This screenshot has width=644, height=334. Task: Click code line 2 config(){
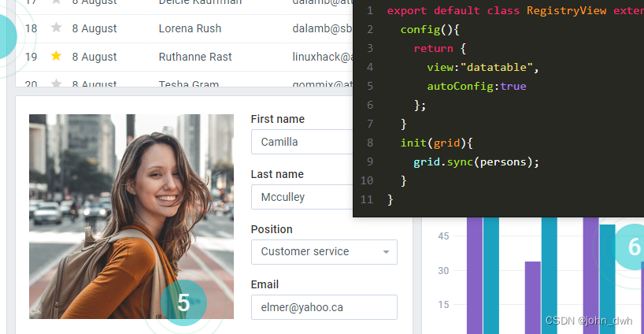[430, 30]
